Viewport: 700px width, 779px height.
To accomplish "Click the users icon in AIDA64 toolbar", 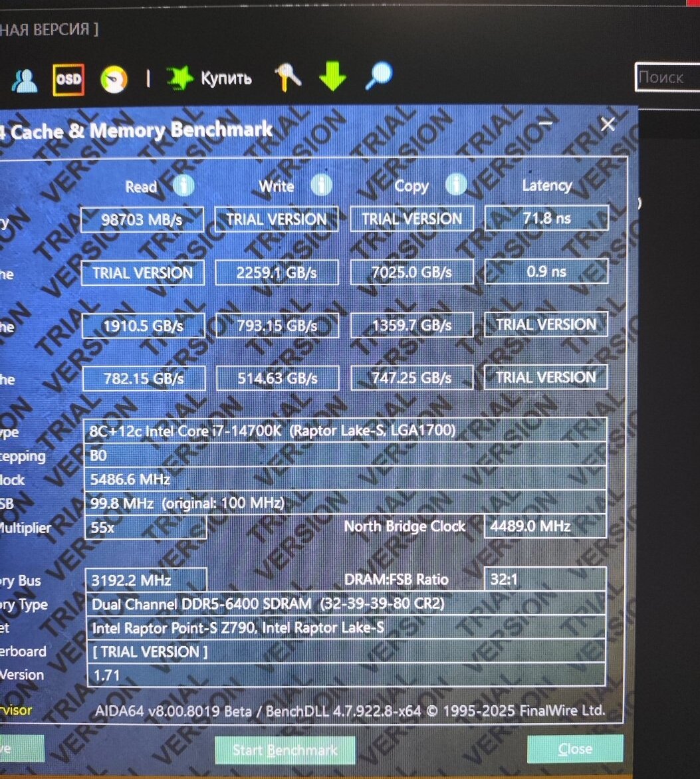I will tap(25, 80).
